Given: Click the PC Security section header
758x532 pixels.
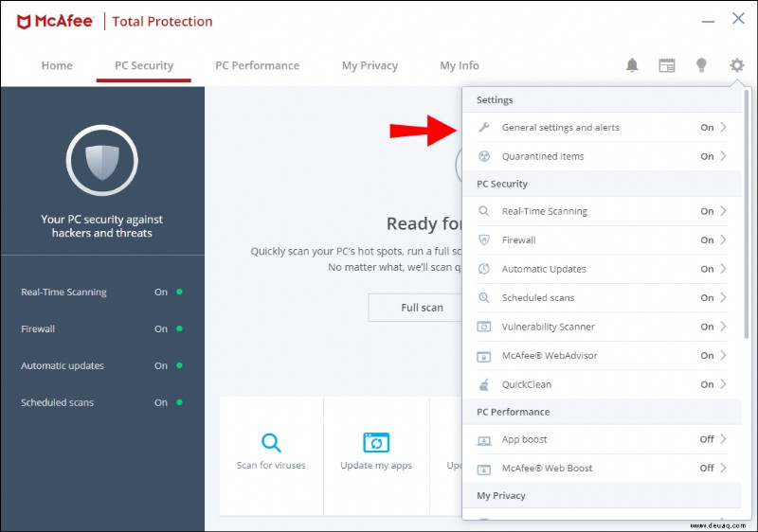Looking at the screenshot, I should pyautogui.click(x=502, y=184).
